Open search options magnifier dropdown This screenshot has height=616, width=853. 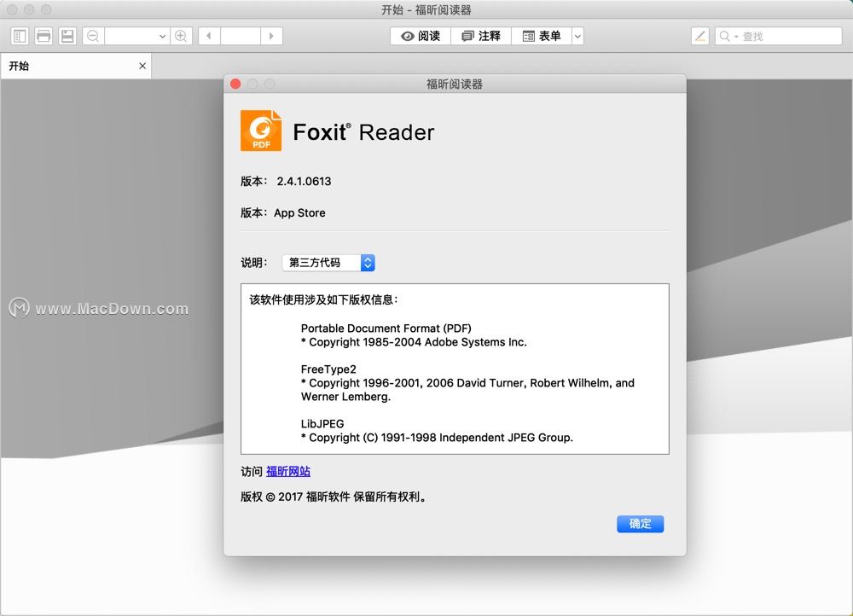tap(728, 36)
